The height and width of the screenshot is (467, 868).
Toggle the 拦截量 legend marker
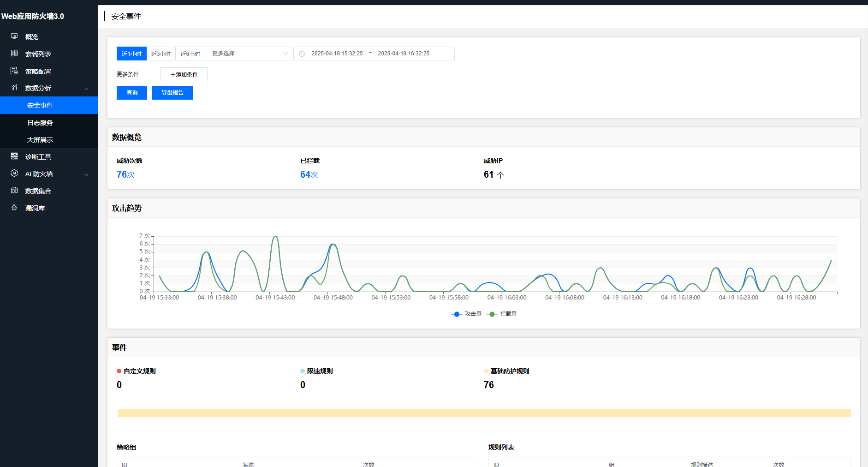492,314
